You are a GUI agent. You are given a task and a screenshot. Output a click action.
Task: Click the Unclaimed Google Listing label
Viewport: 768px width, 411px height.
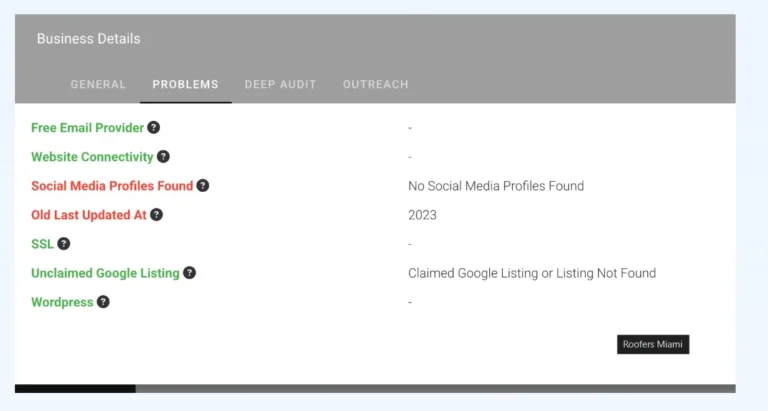[x=105, y=273]
